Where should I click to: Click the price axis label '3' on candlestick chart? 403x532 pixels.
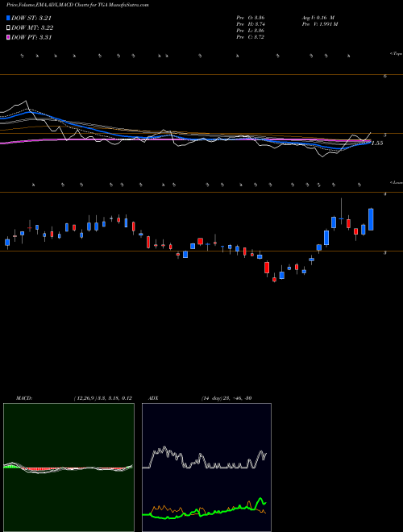[x=384, y=253]
